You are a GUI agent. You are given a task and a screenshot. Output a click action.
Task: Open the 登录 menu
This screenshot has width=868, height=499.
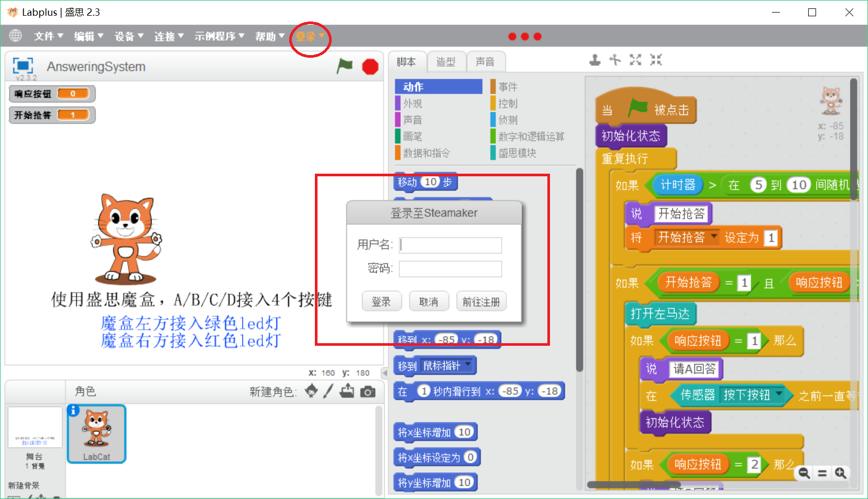click(x=310, y=36)
